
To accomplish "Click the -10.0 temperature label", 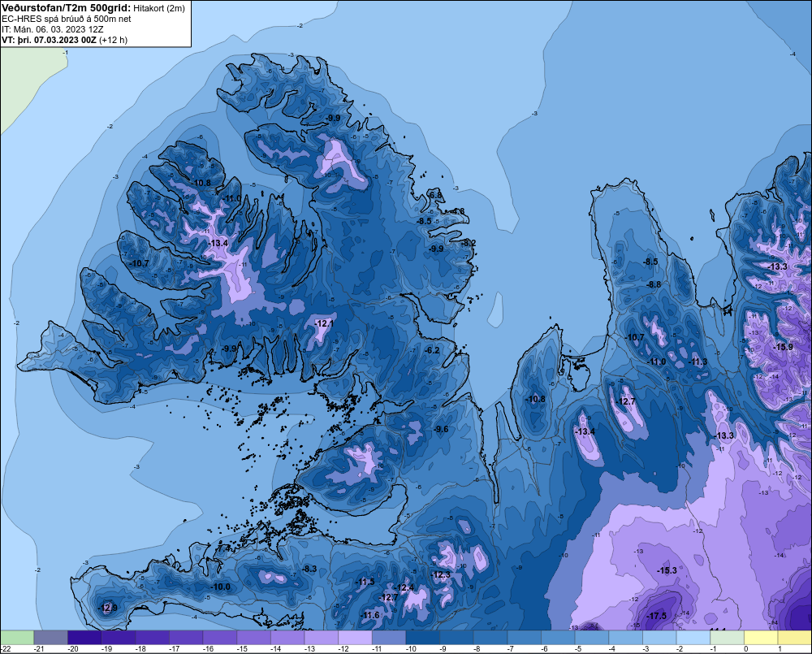I will pyautogui.click(x=221, y=587).
